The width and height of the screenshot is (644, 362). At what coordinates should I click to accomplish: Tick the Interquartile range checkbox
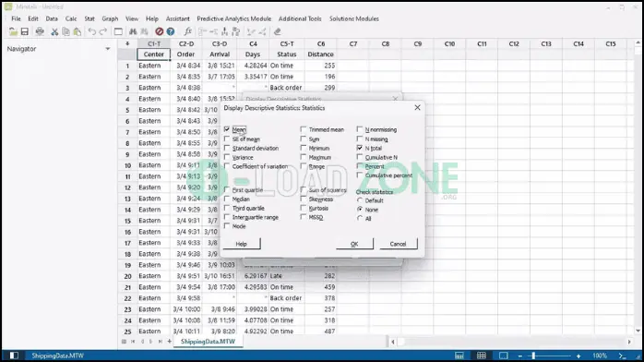pyautogui.click(x=227, y=217)
